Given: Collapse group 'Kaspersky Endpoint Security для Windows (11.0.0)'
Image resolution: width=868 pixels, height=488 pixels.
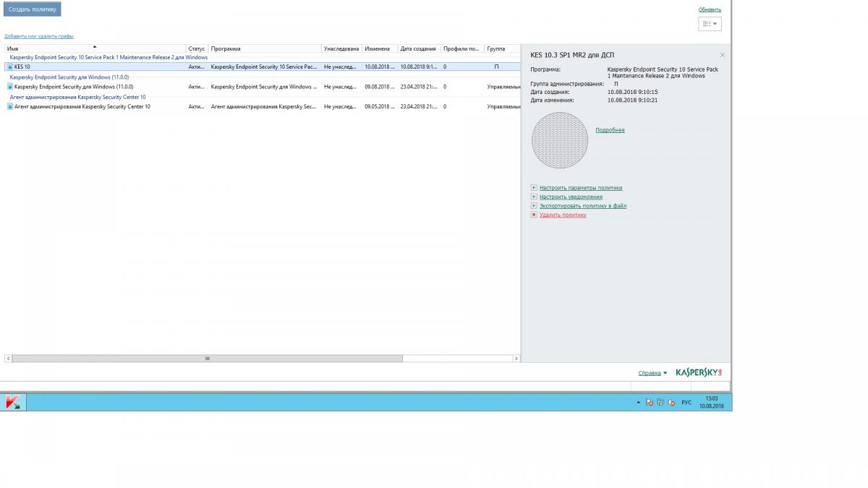Looking at the screenshot, I should tap(69, 77).
